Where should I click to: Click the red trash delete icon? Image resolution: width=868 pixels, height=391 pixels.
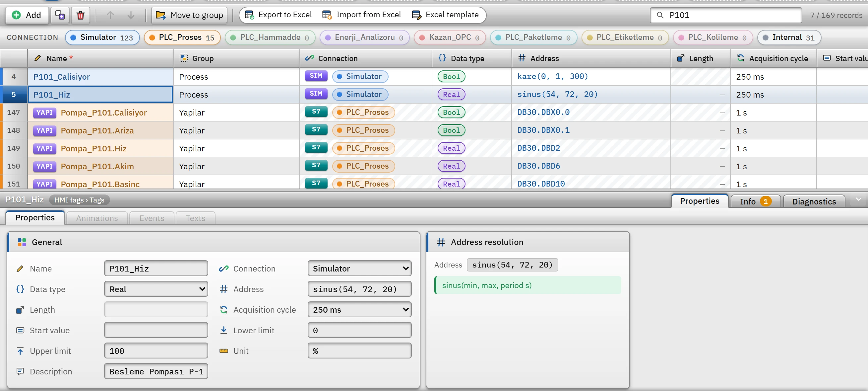tap(81, 15)
